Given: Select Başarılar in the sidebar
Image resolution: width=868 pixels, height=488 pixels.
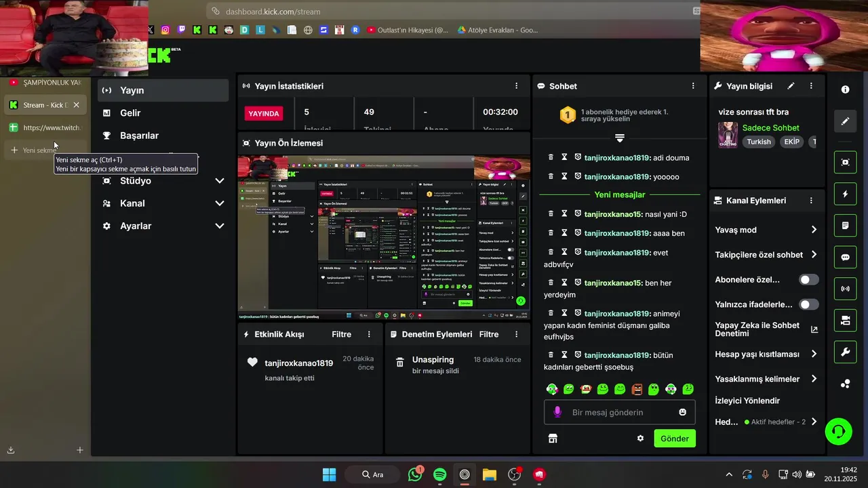Looking at the screenshot, I should [x=163, y=136].
